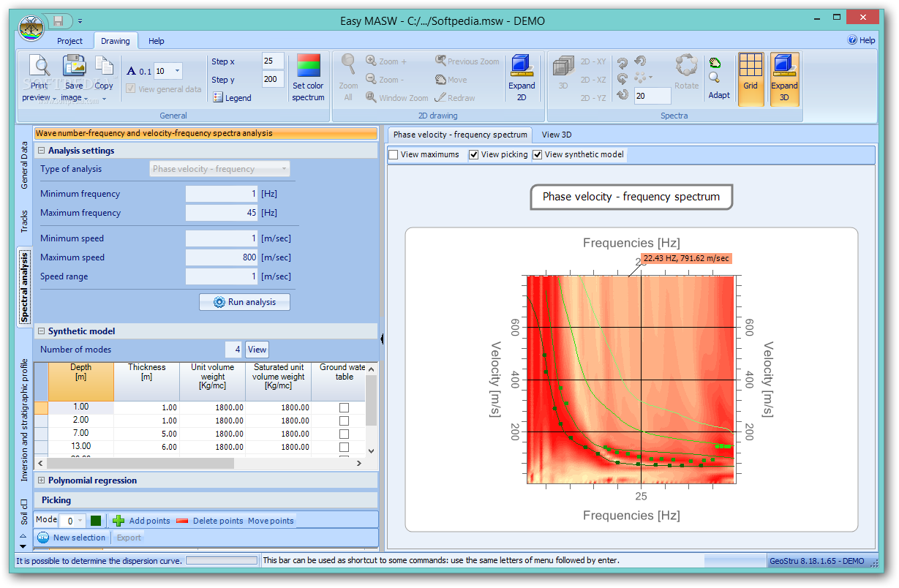
Task: Click the Window Zoom tool
Action: tap(397, 98)
